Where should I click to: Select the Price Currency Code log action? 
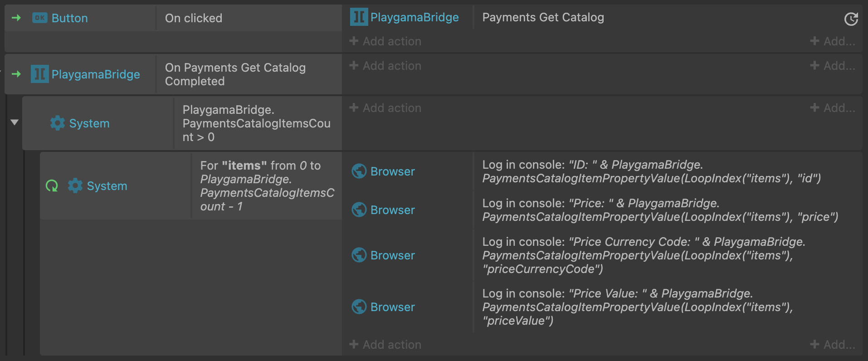click(644, 255)
